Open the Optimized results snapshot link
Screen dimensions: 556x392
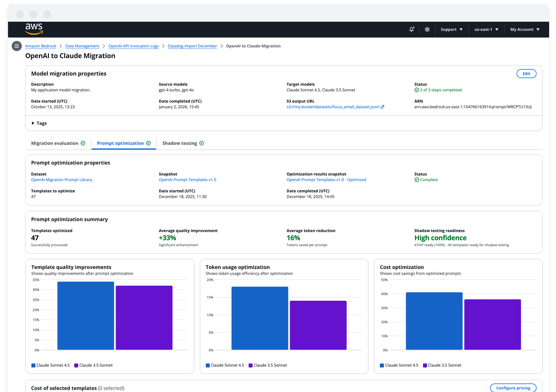327,180
